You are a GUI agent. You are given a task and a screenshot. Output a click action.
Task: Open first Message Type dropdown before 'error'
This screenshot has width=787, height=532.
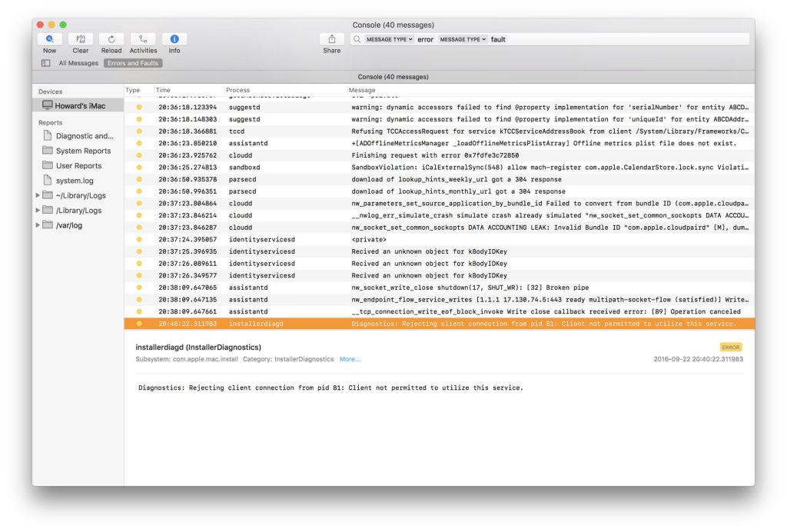tap(389, 39)
